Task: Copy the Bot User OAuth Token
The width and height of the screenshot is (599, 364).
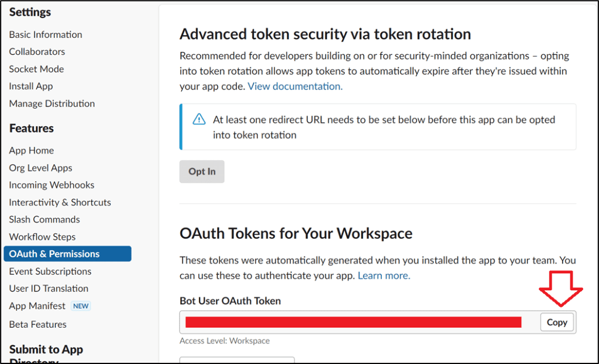Action: point(557,323)
